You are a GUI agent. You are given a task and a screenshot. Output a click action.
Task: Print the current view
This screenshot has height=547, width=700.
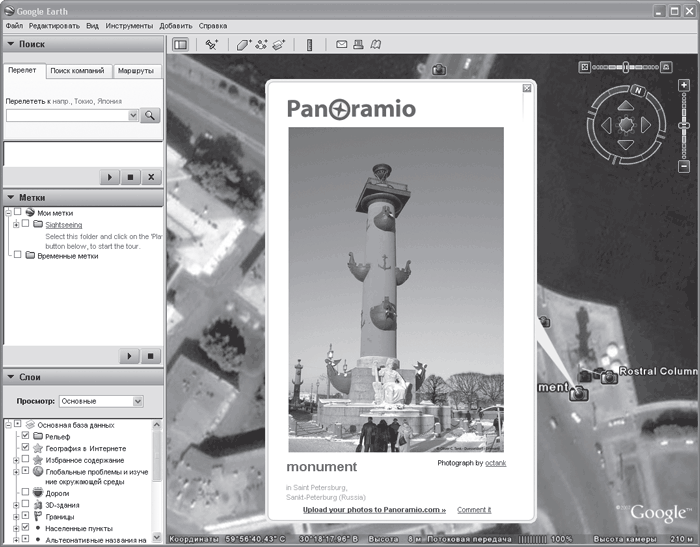(358, 44)
